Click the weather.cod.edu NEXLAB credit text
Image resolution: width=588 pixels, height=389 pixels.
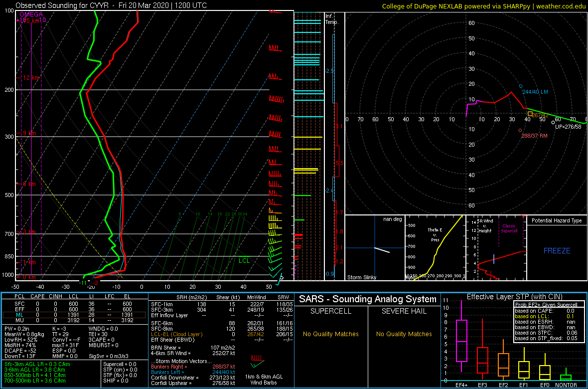[x=484, y=6]
